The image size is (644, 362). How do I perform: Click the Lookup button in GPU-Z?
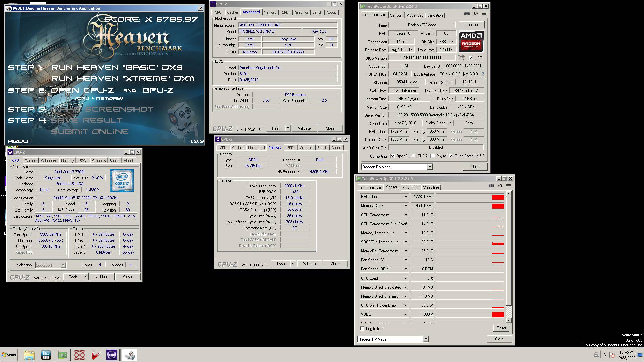(x=471, y=25)
